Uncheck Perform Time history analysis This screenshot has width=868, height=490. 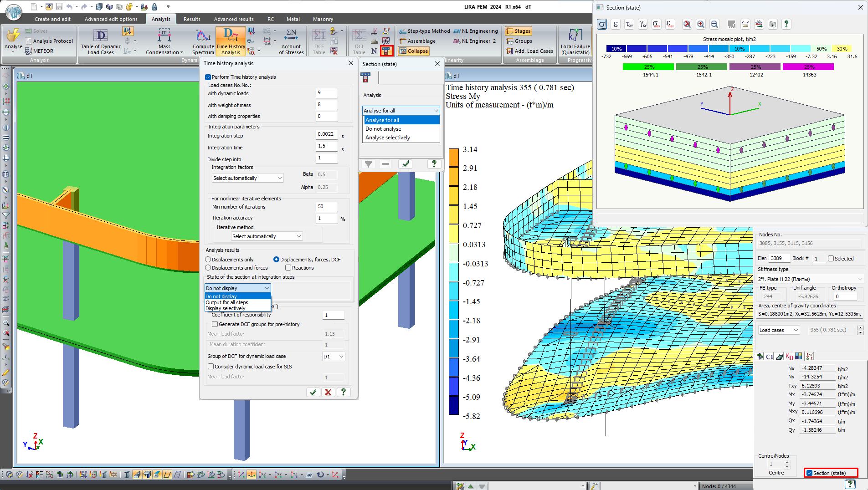tap(208, 77)
